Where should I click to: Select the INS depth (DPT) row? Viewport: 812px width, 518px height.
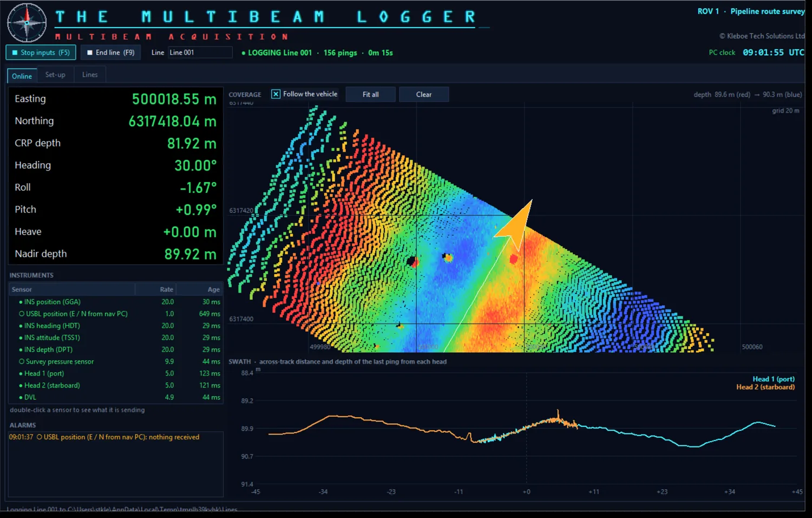click(x=116, y=349)
